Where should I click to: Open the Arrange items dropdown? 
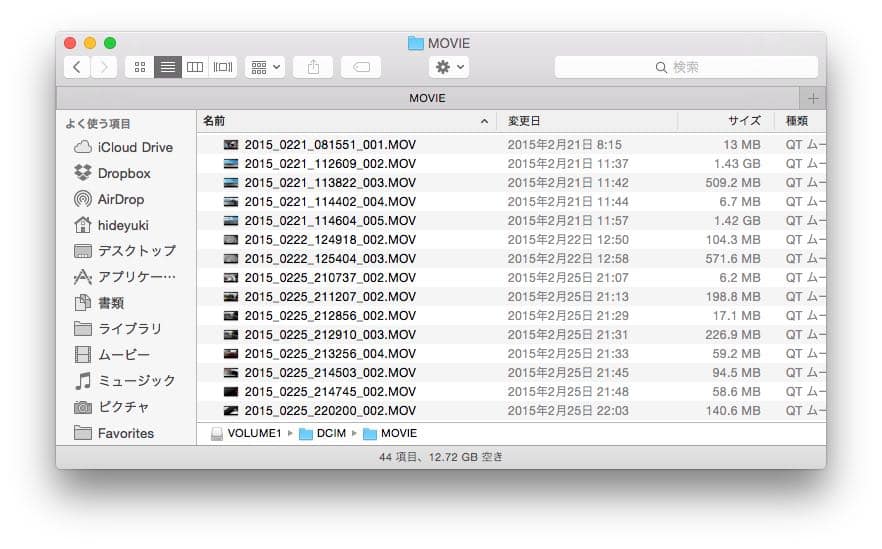pos(265,67)
